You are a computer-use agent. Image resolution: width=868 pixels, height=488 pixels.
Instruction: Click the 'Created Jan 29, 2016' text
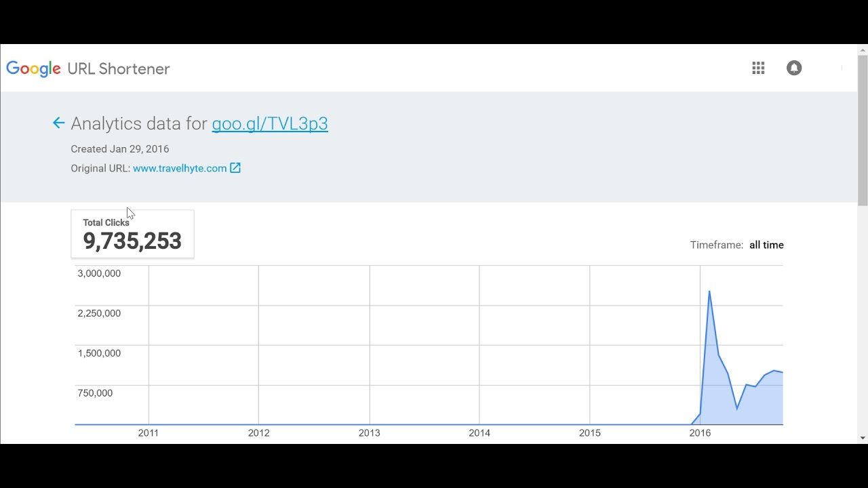click(120, 149)
